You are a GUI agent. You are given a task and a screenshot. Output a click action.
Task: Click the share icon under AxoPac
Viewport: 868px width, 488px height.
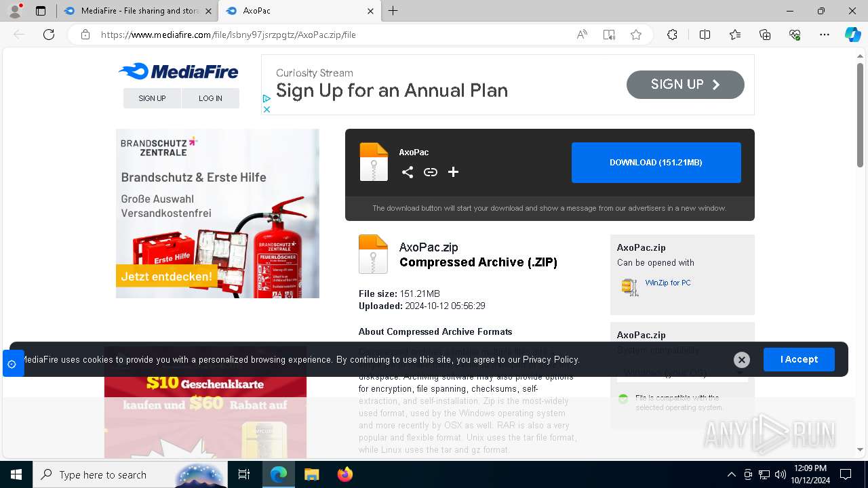point(407,172)
